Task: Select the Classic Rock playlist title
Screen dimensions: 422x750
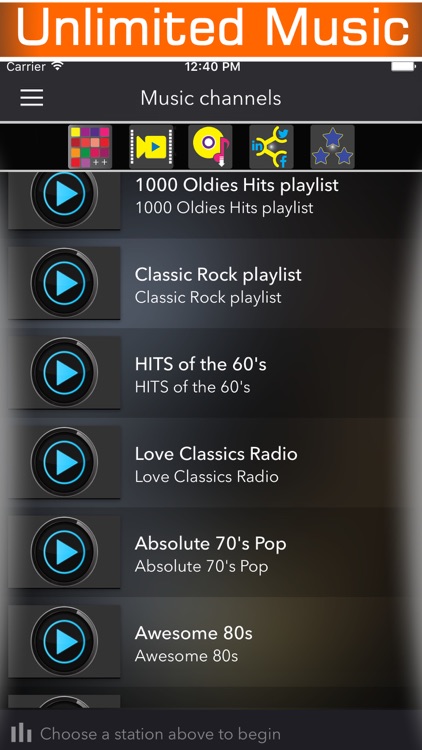Action: [218, 275]
